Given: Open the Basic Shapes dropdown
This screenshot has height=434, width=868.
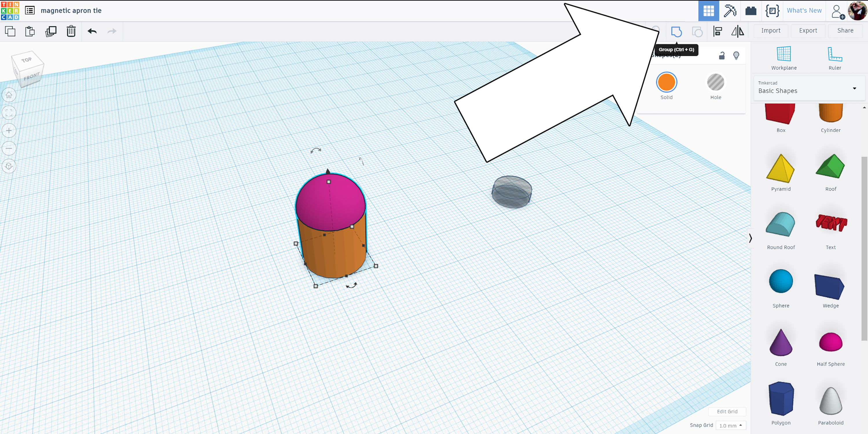Looking at the screenshot, I should pos(809,88).
